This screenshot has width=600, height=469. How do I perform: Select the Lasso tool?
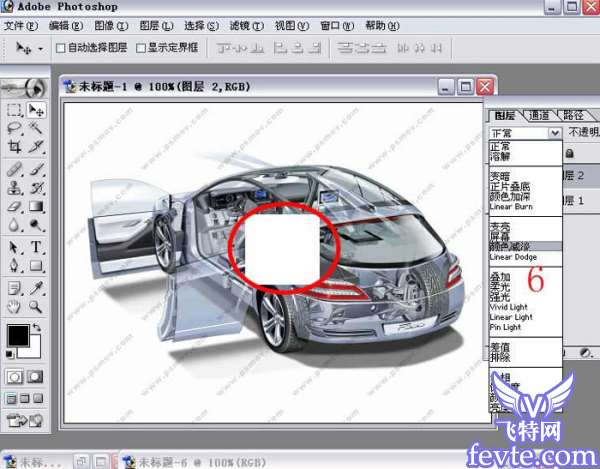point(15,128)
